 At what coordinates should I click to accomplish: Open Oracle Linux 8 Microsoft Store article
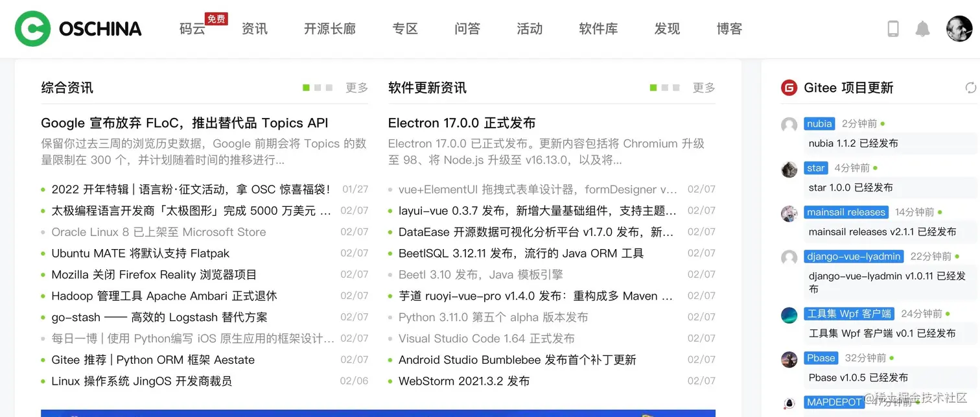(x=159, y=232)
